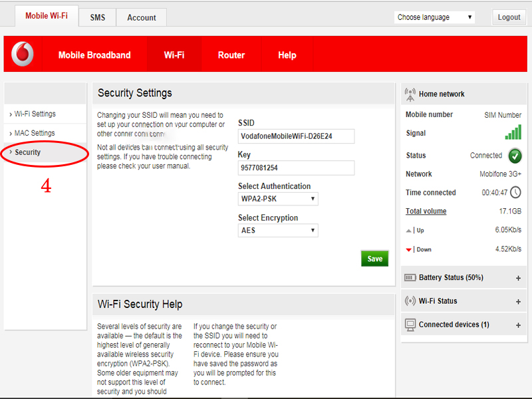Click the Wi-Fi Status signal icon
The width and height of the screenshot is (532, 399).
(x=410, y=301)
